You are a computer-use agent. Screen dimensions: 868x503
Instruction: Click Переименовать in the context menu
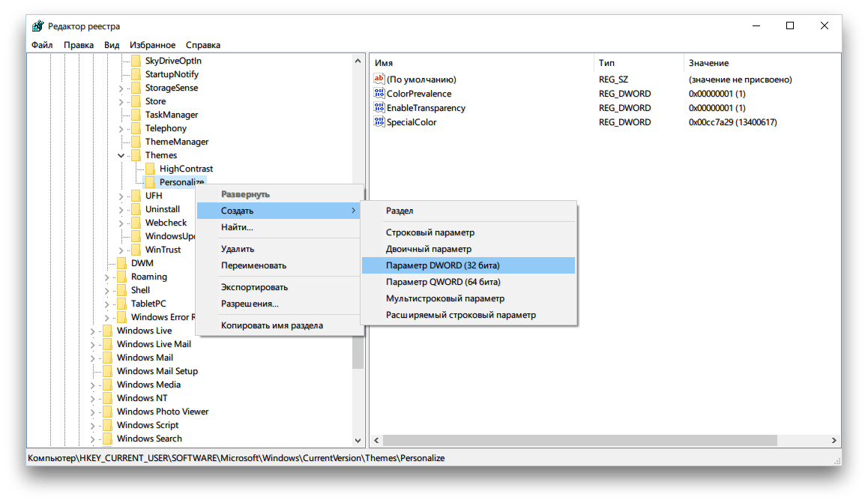278,265
